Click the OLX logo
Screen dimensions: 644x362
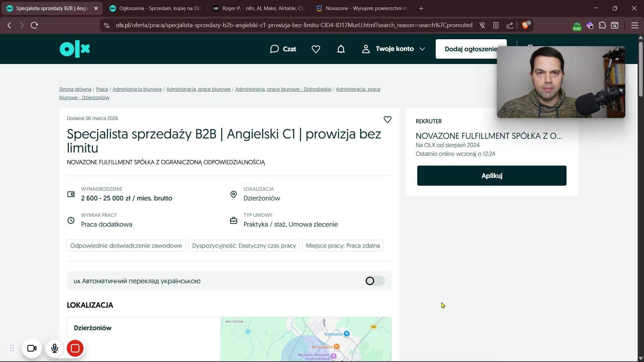74,49
